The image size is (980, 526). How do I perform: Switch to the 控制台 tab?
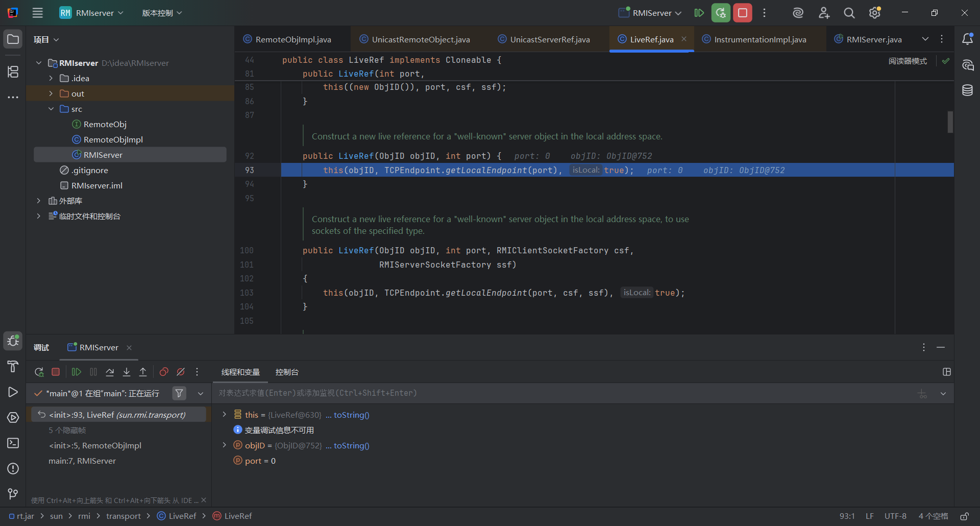coord(287,372)
